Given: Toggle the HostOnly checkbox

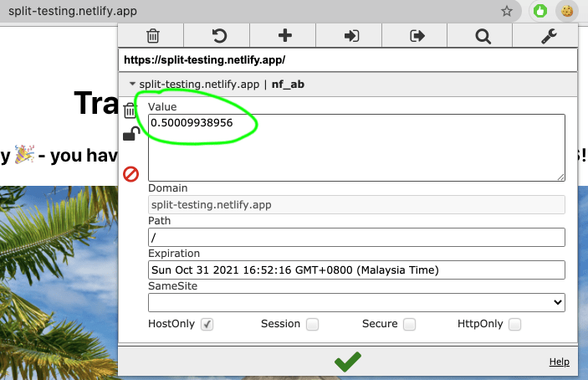Looking at the screenshot, I should [207, 324].
